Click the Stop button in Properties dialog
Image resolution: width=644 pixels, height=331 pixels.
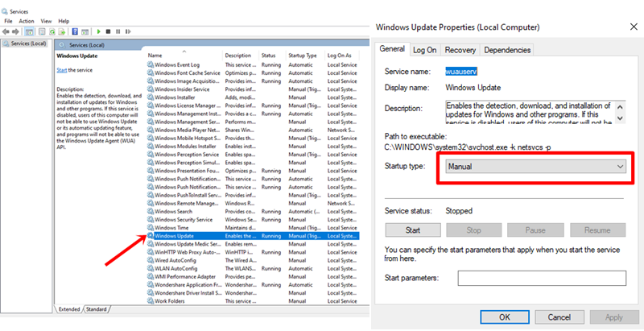coord(473,230)
